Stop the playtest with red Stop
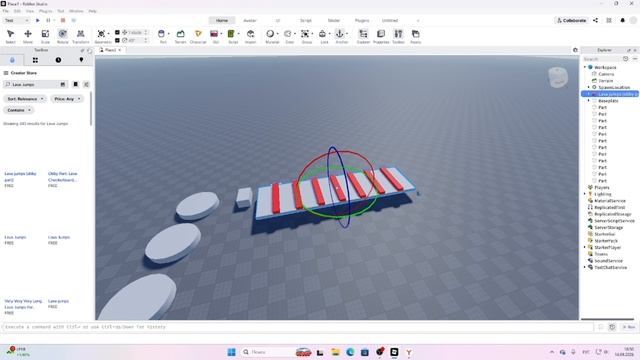The width and height of the screenshot is (640, 360). 63,20
